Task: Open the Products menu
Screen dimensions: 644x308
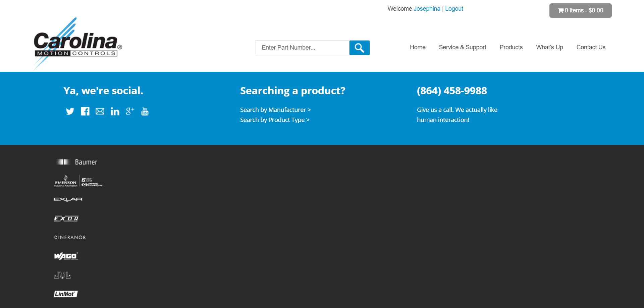Action: point(511,47)
